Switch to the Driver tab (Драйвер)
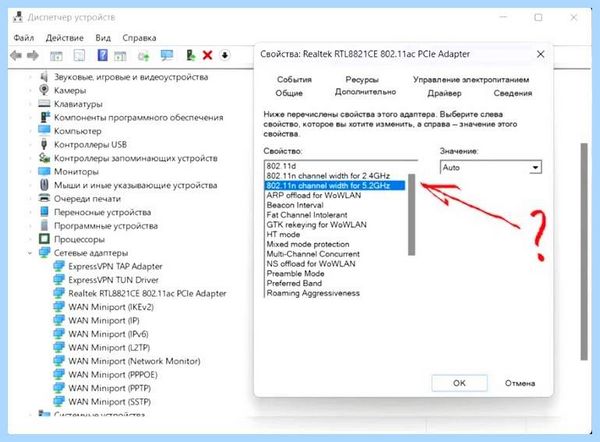 (444, 93)
